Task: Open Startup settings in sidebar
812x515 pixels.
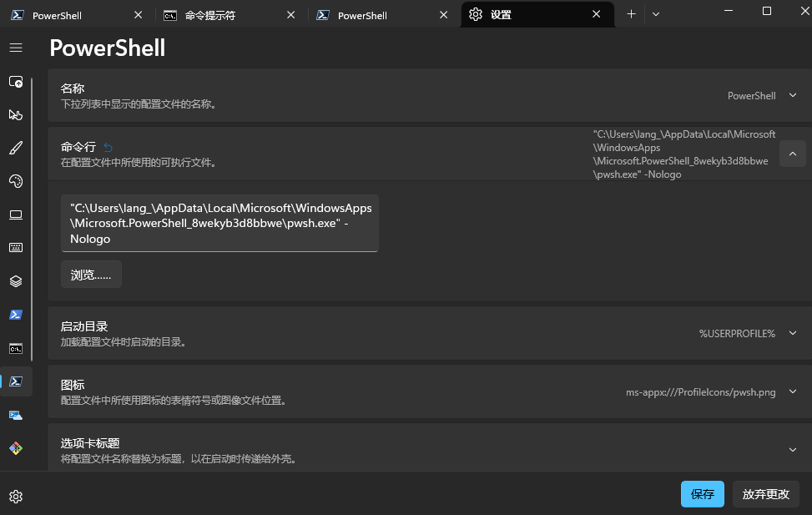Action: click(16, 82)
